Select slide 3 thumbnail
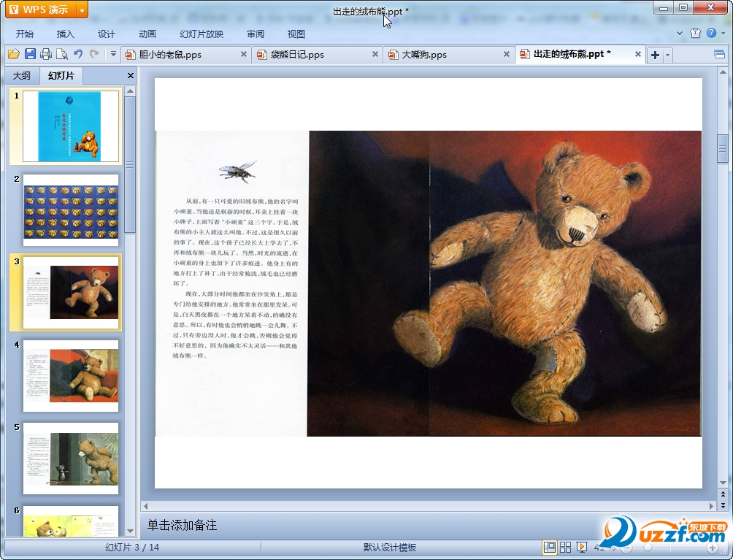733x560 pixels. pyautogui.click(x=71, y=293)
